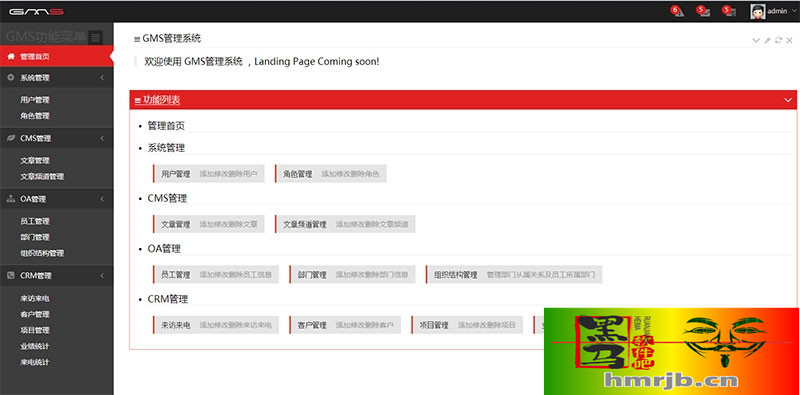The height and width of the screenshot is (395, 800).
Task: Open 部门管理 in the sidebar
Action: pos(35,237)
